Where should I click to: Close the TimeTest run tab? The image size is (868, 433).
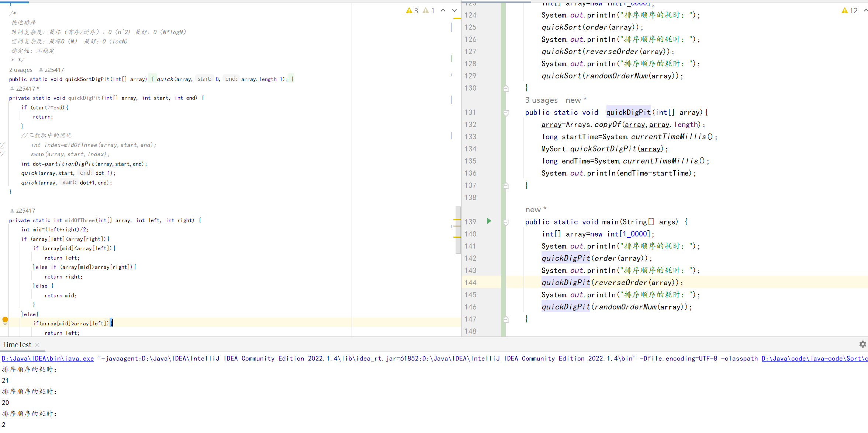click(37, 345)
